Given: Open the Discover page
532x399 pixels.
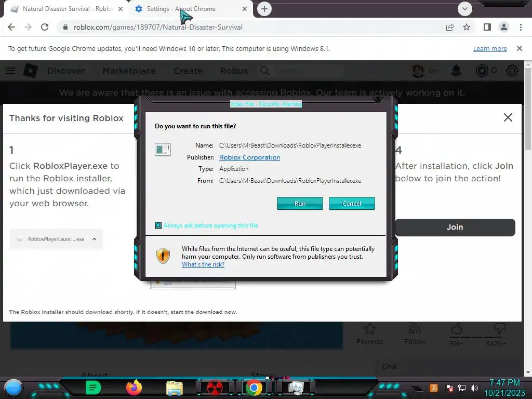Looking at the screenshot, I should (x=66, y=71).
